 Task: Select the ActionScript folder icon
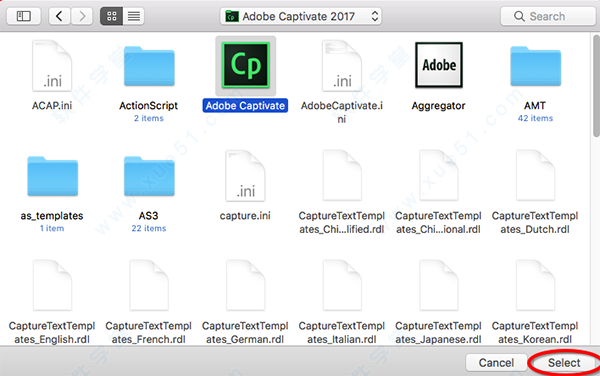click(149, 66)
